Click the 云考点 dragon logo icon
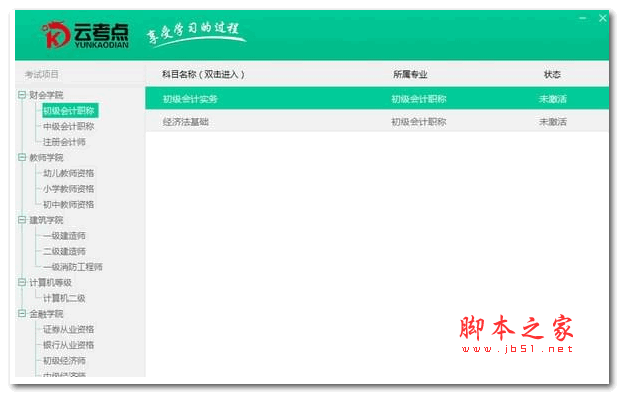The width and height of the screenshot is (620, 395). (56, 35)
